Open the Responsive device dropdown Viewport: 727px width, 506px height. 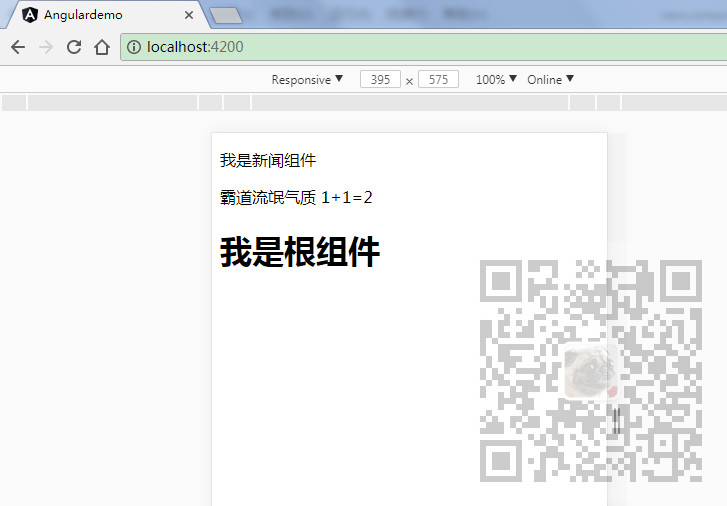[307, 79]
